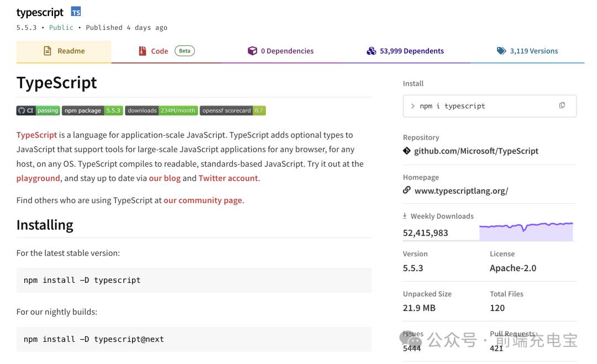Click the Published 4 days ago text
Image resolution: width=597 pixels, height=364 pixels.
tap(127, 28)
